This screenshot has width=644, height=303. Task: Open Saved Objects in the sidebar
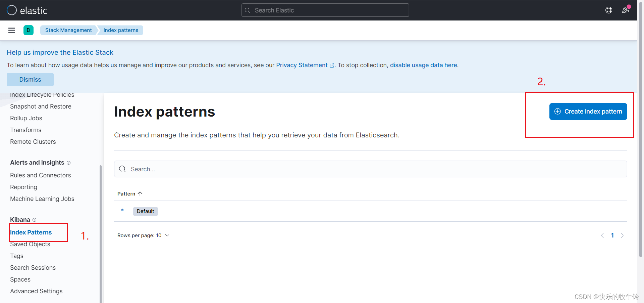click(x=30, y=244)
